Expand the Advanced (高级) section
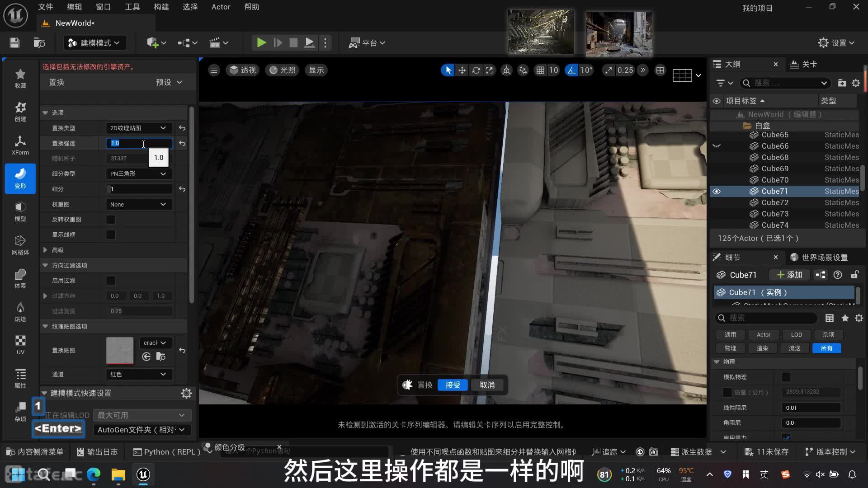 (x=45, y=250)
